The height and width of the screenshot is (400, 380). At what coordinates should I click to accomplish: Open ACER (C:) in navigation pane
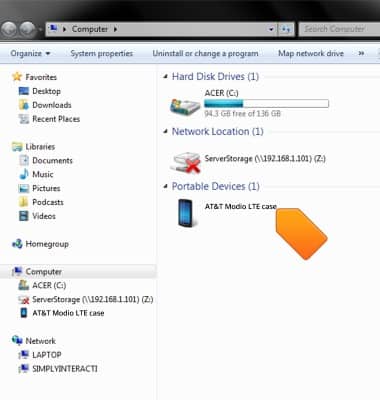49,285
